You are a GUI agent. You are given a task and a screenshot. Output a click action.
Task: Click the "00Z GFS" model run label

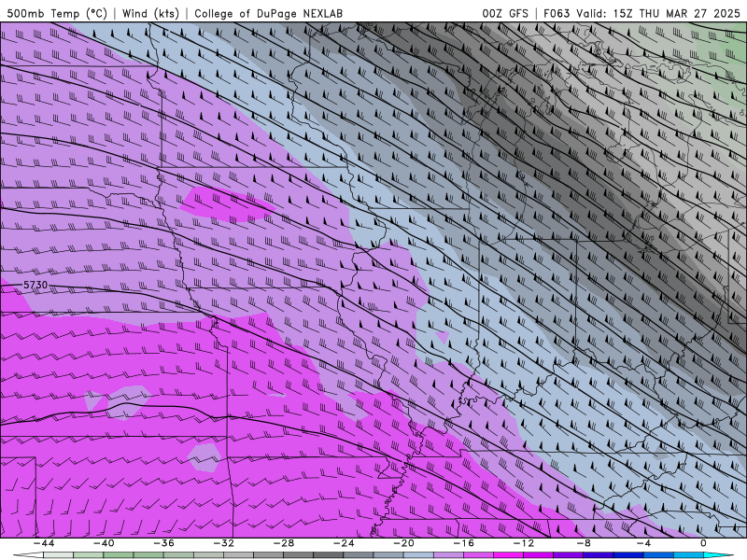[x=505, y=13]
